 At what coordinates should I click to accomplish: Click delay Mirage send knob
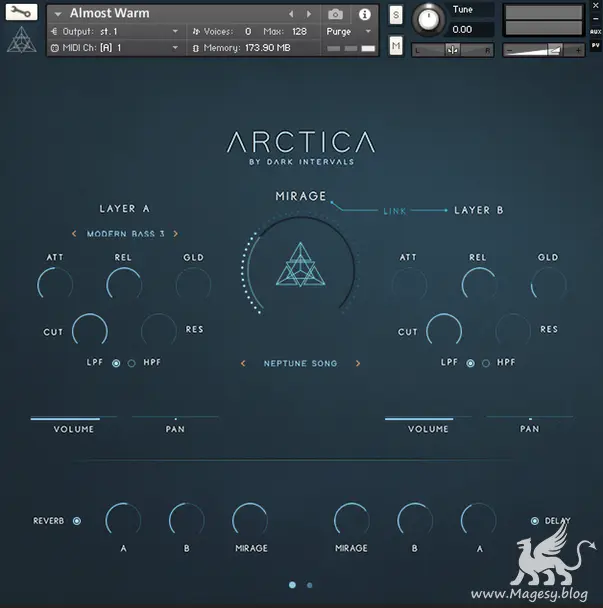pos(352,520)
